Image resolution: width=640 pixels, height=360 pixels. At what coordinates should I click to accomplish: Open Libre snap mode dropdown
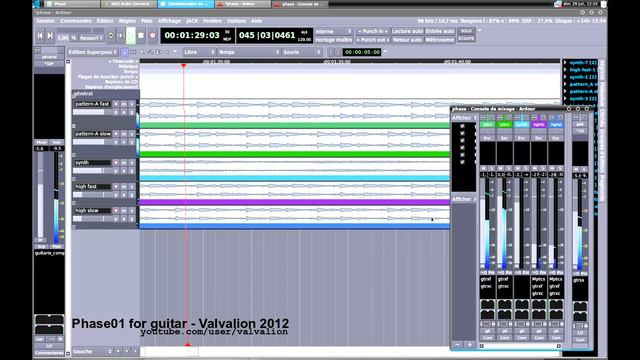pos(199,52)
